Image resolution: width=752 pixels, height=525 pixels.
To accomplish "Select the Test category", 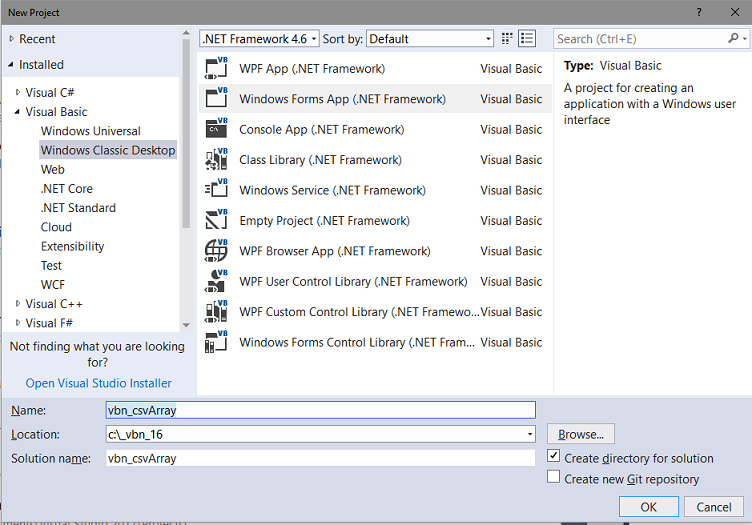I will point(51,265).
